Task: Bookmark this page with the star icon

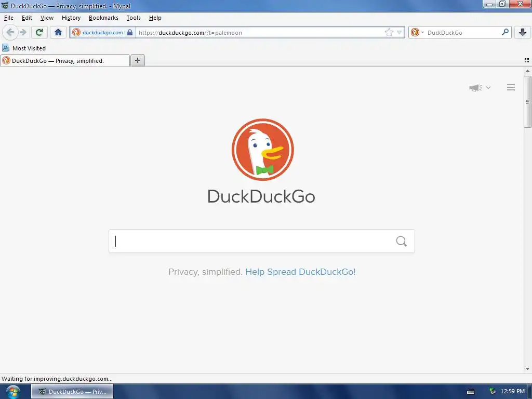Action: coord(389,32)
